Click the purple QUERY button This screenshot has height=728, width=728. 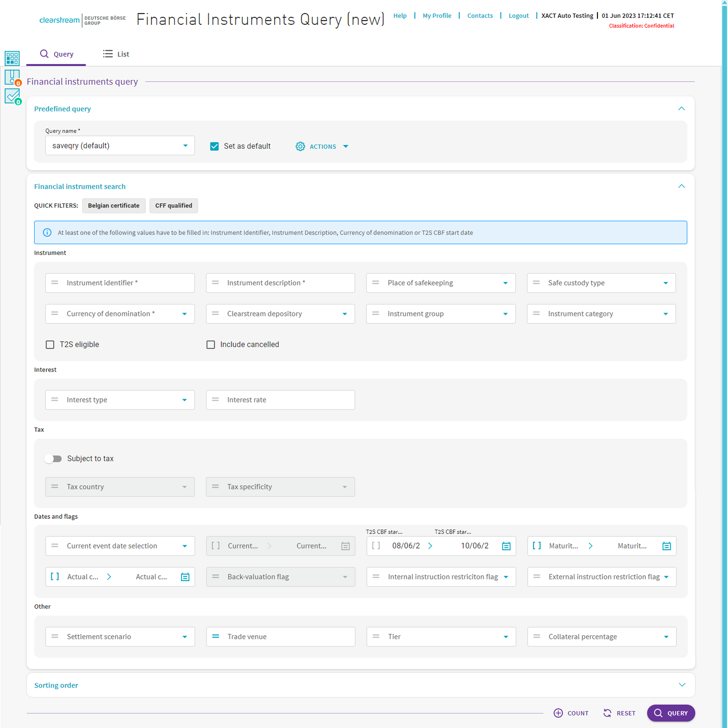(670, 713)
